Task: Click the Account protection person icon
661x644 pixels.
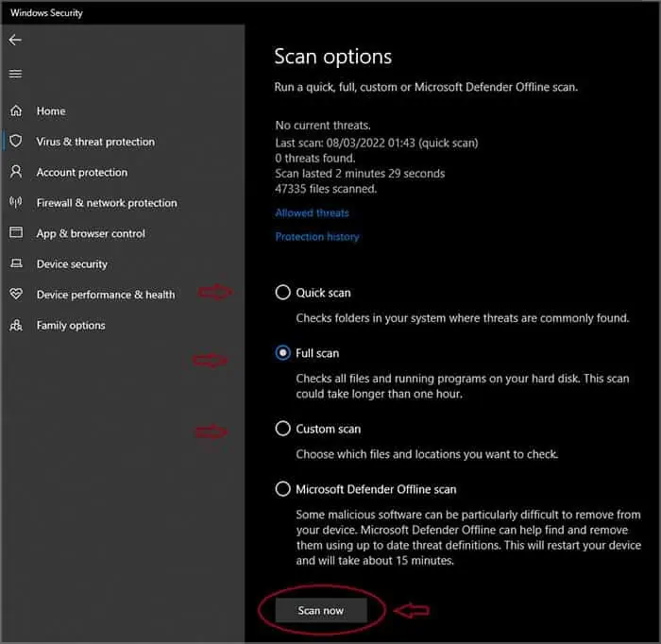Action: point(16,173)
